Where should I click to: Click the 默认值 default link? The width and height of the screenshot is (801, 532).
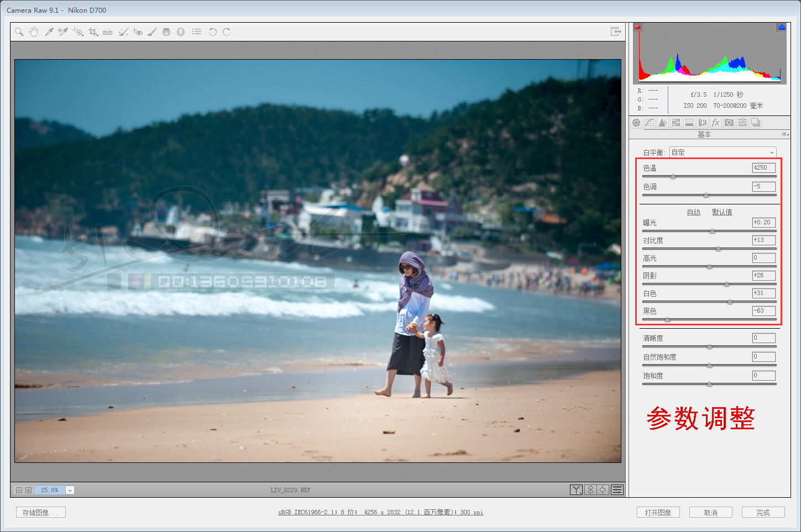[x=722, y=212]
